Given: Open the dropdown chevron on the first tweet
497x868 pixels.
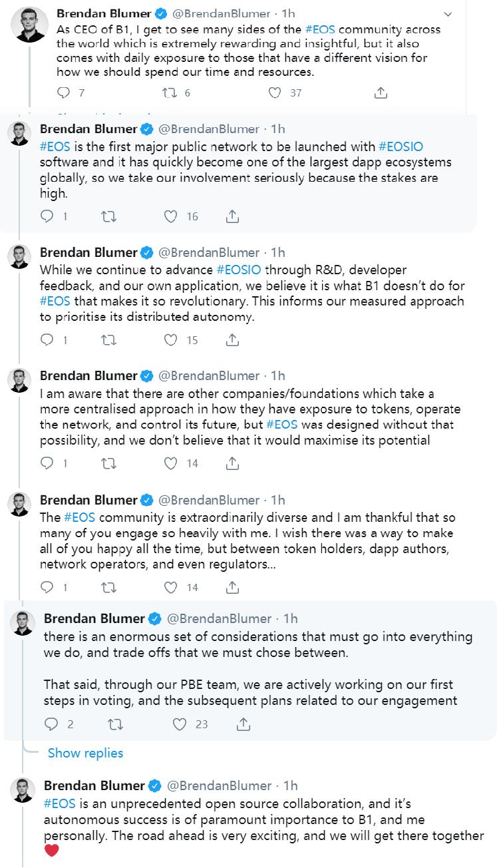Looking at the screenshot, I should (448, 14).
